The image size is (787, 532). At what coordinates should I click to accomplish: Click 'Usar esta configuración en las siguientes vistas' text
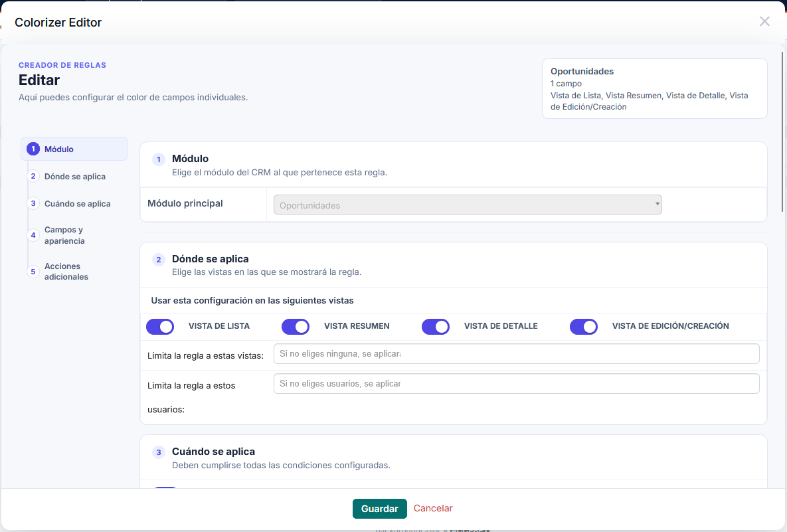[252, 300]
